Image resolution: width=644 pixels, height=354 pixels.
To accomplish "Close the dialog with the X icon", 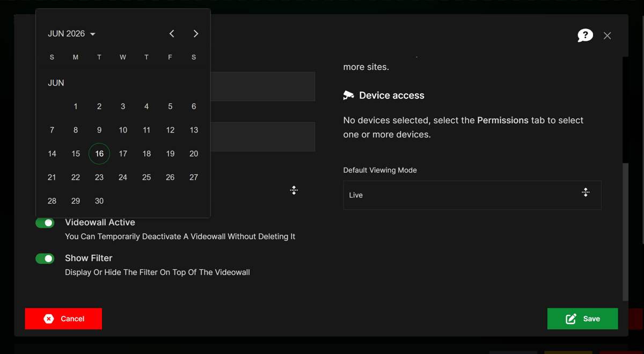I will [x=607, y=35].
